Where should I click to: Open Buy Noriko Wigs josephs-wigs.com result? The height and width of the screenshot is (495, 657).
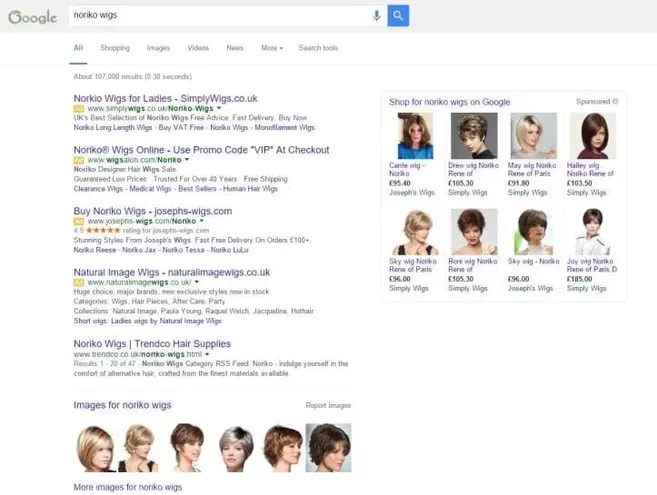pyautogui.click(x=153, y=211)
